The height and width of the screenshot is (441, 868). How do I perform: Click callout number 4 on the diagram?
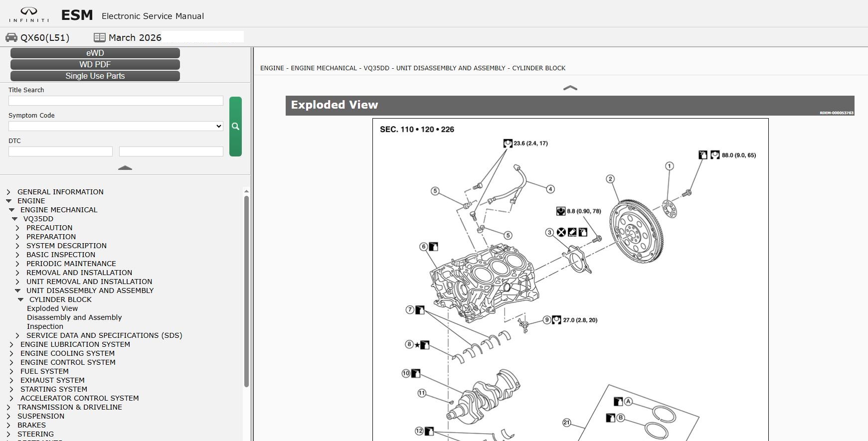click(550, 189)
